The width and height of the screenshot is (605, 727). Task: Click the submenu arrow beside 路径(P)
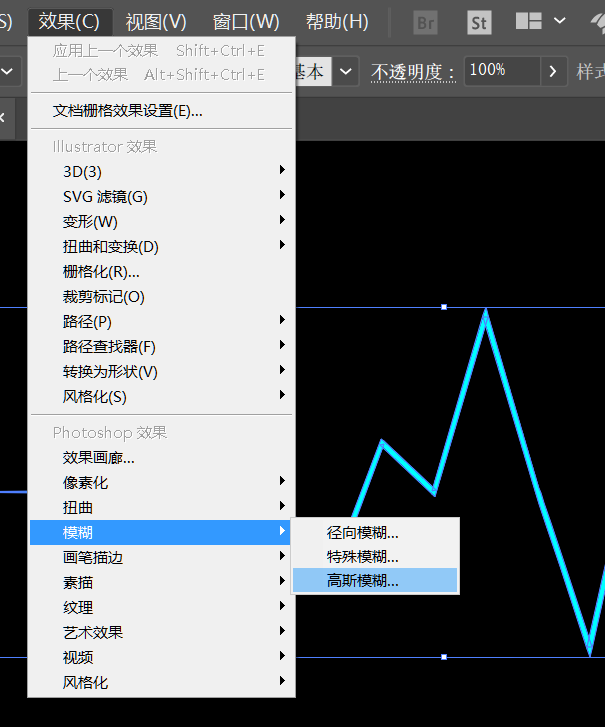[x=282, y=320]
